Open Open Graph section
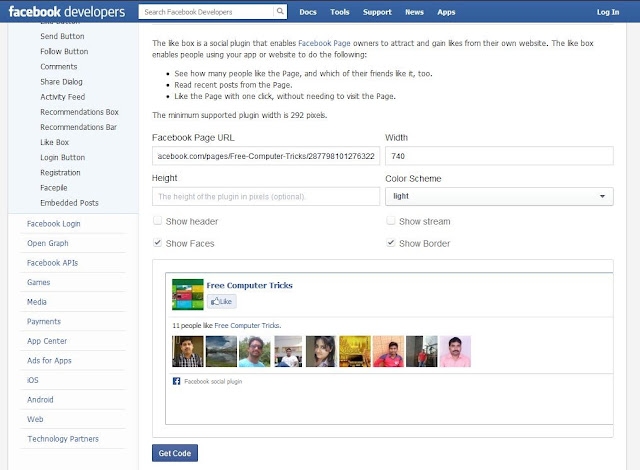 (48, 243)
